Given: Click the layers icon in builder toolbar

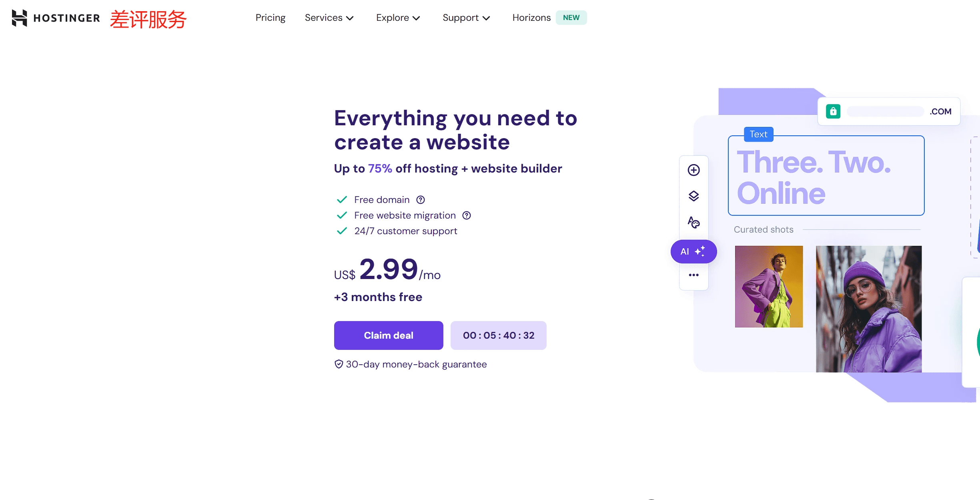Looking at the screenshot, I should (693, 196).
